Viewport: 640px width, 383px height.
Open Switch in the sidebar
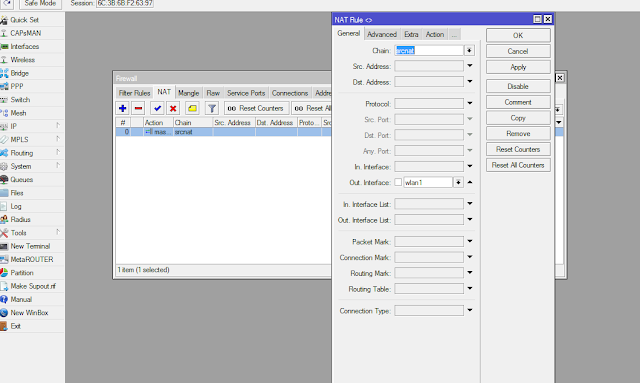(20, 100)
